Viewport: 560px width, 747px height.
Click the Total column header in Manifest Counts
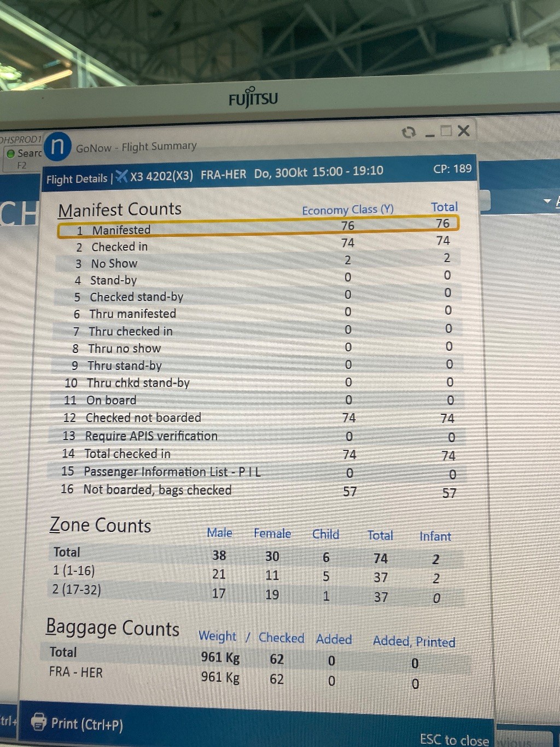tap(444, 207)
